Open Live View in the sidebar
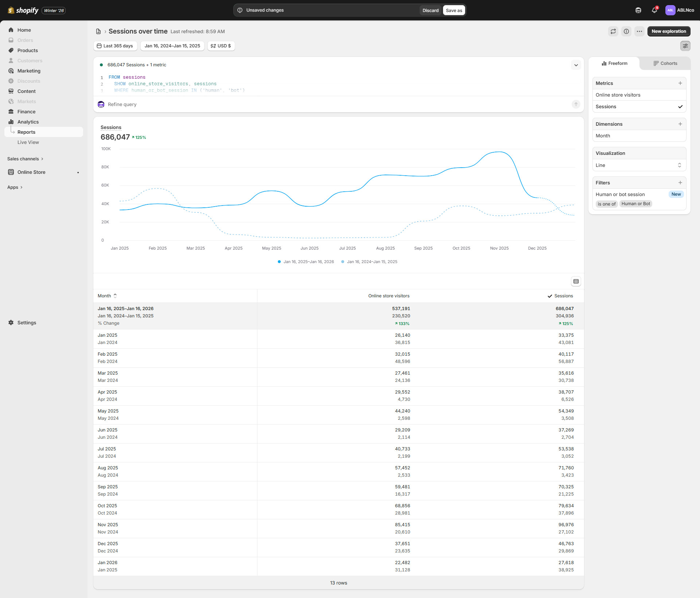 click(28, 142)
